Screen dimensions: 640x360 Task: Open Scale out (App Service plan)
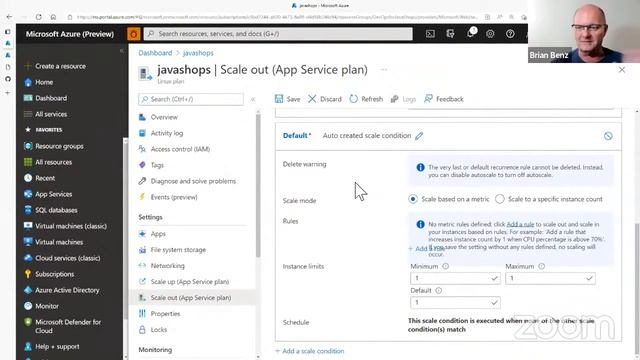pos(192,298)
